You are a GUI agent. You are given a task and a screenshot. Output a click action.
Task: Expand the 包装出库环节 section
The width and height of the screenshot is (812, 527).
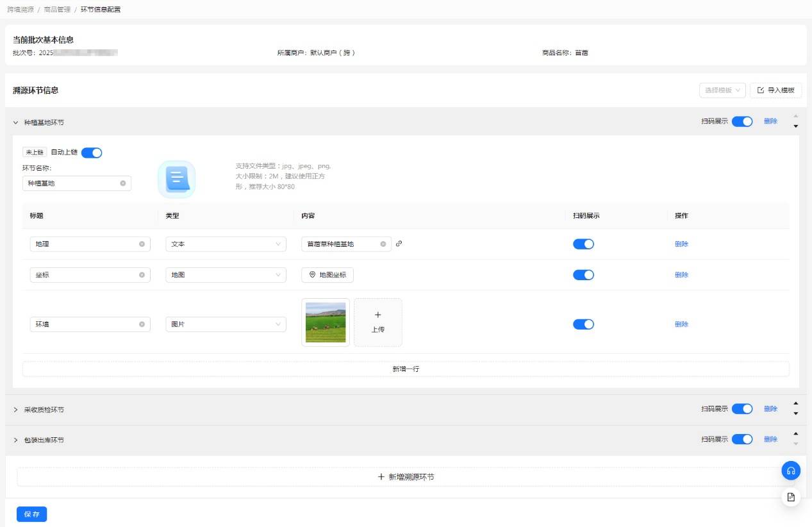click(x=16, y=440)
